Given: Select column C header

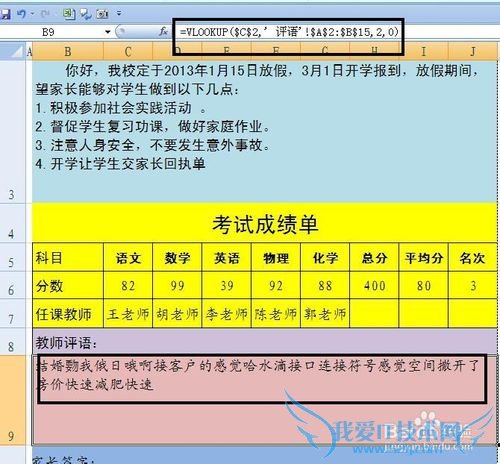Looking at the screenshot, I should click(x=128, y=52).
